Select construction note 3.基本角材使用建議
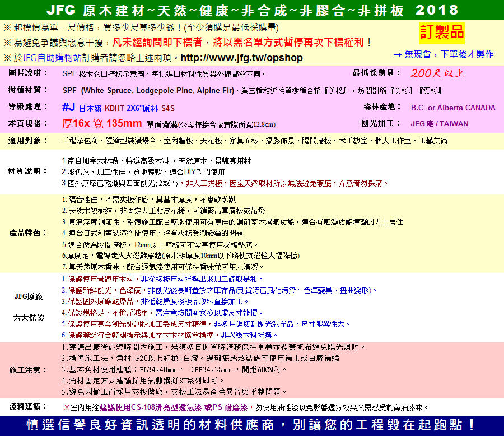 (x=174, y=369)
